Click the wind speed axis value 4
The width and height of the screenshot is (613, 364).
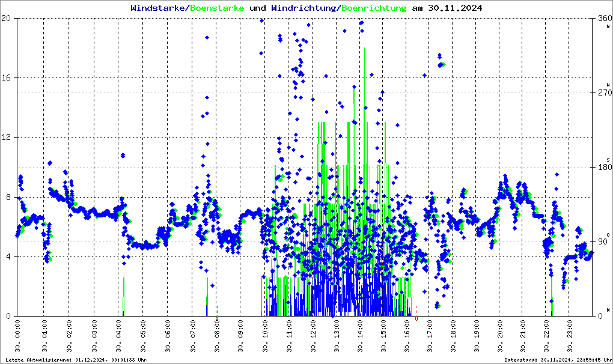(8, 256)
